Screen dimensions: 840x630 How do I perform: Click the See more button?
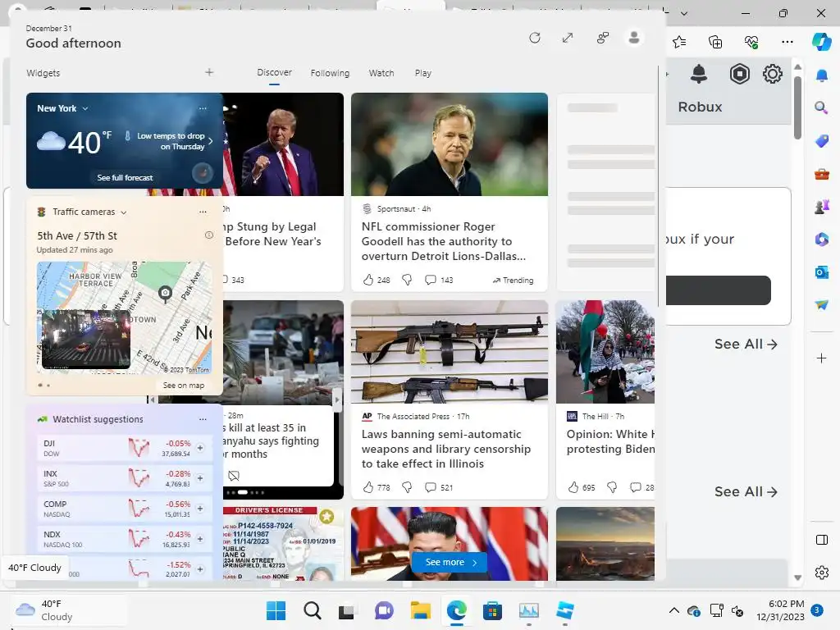point(450,562)
